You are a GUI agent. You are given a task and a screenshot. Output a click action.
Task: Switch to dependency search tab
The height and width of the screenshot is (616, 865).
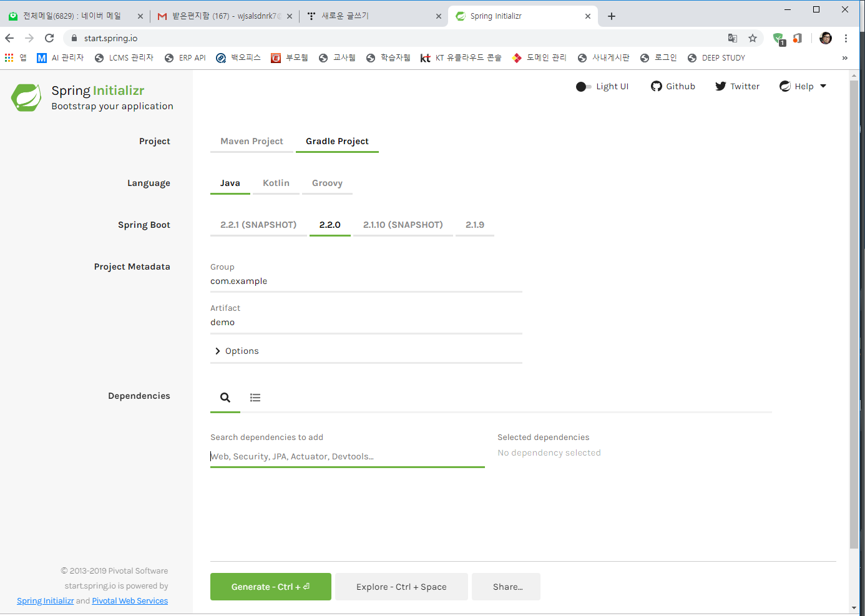coord(225,398)
